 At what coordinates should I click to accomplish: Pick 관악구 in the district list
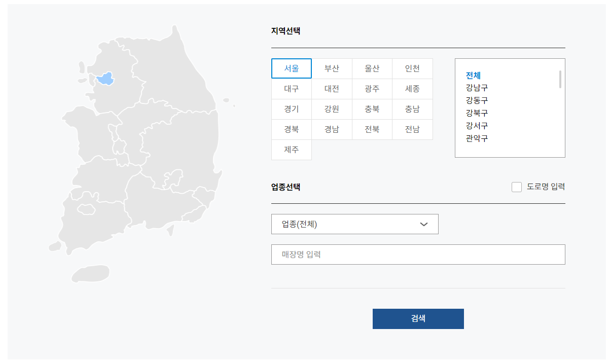[477, 138]
